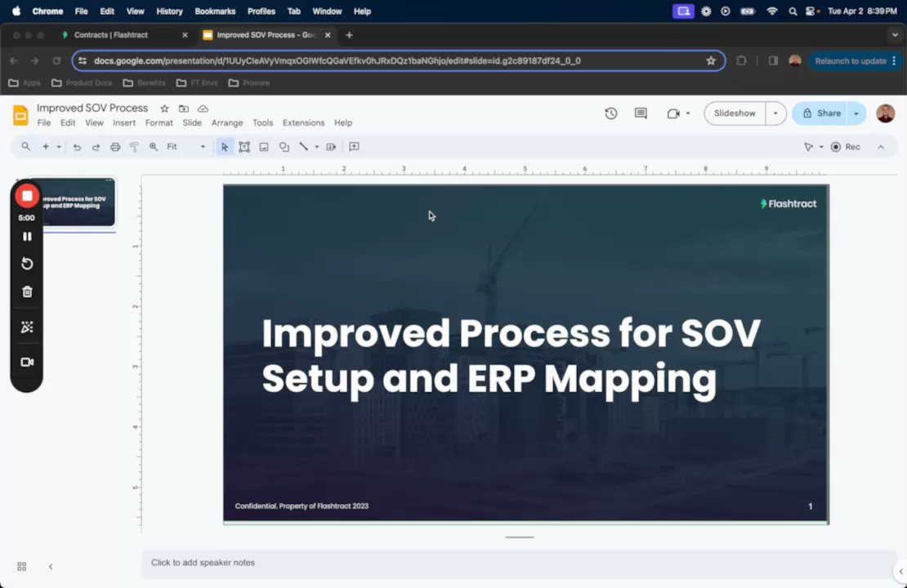Open the Arrange menu
Image resolution: width=907 pixels, height=588 pixels.
pos(227,122)
